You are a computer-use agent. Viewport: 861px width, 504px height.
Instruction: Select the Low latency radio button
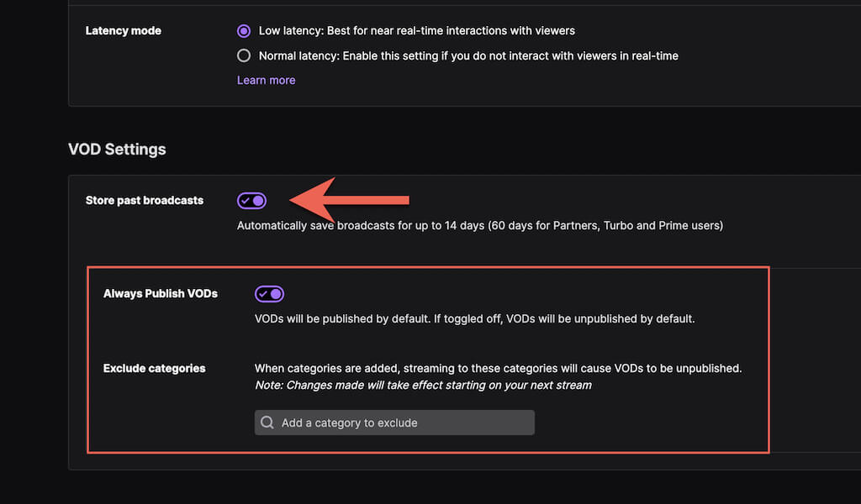tap(244, 31)
